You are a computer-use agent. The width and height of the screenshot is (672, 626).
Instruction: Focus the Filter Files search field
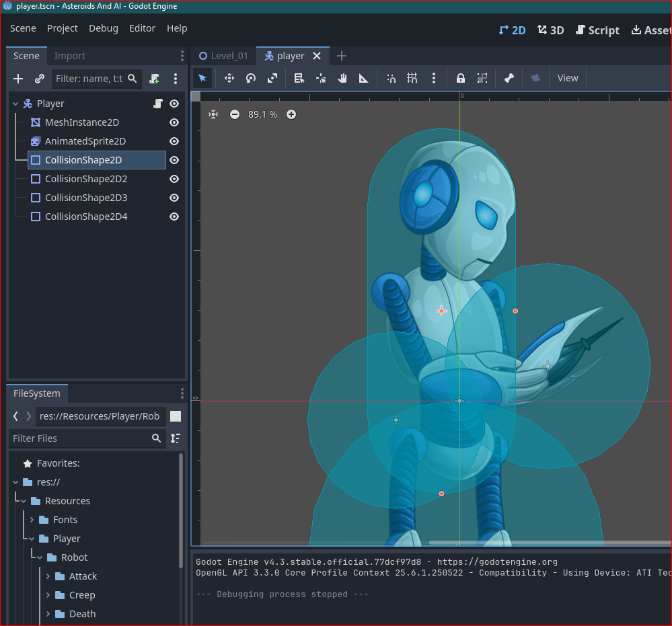click(87, 438)
